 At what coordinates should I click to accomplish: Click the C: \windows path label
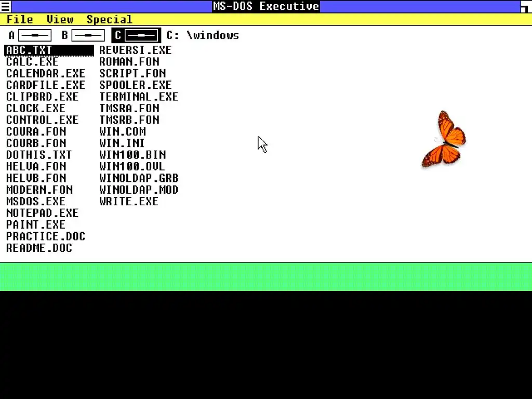(x=203, y=35)
